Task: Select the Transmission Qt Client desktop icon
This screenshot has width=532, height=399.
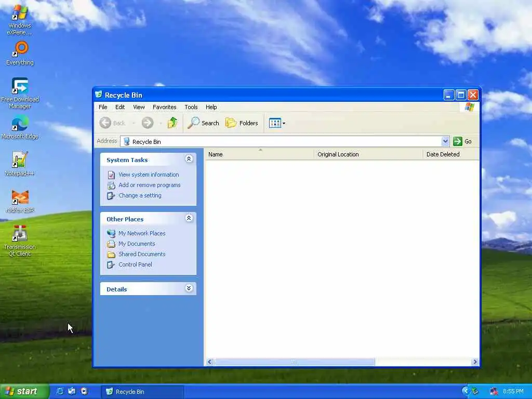Action: click(x=20, y=241)
